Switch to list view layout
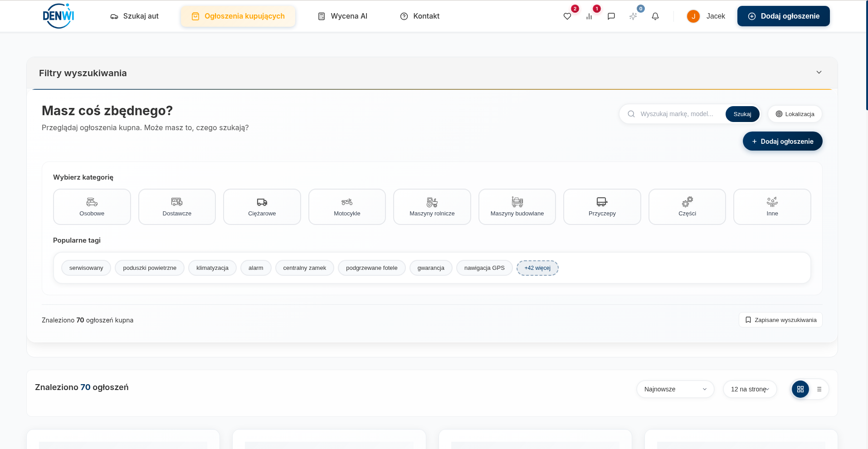This screenshot has height=449, width=868. (819, 389)
